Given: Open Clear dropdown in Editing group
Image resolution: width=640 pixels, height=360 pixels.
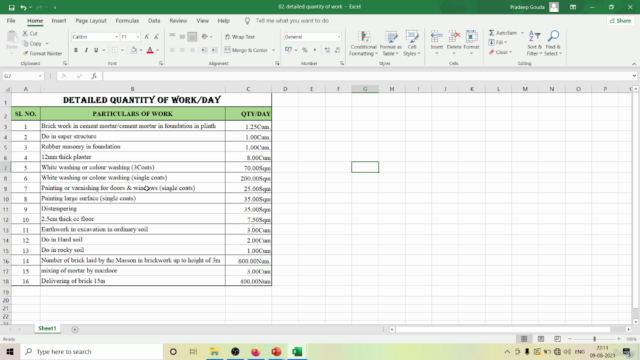Looking at the screenshot, I should pos(500,52).
